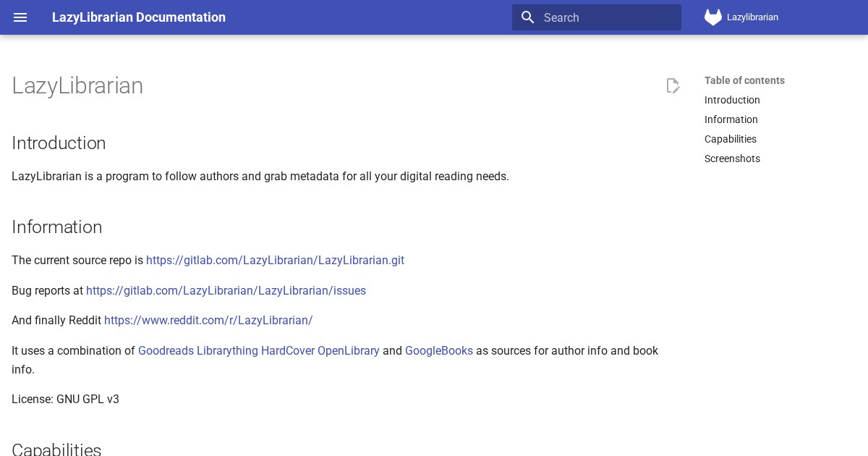Click the Table of contents label
The height and width of the screenshot is (456, 868).
click(x=744, y=80)
